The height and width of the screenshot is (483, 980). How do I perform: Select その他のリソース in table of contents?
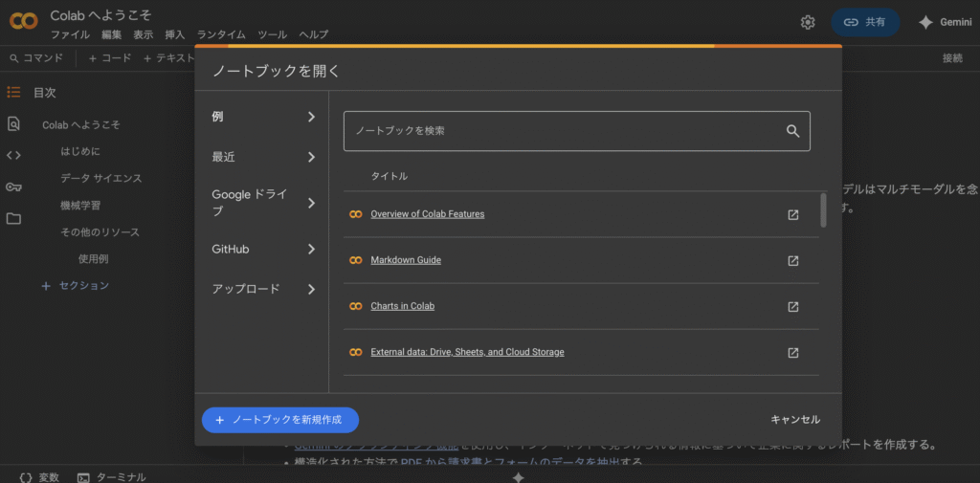[x=100, y=232]
